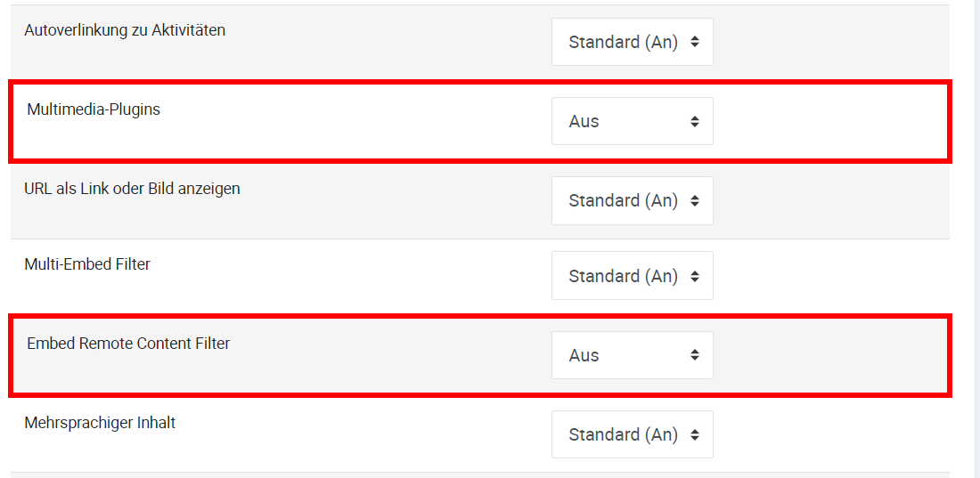The image size is (980, 478).
Task: Click the Autoverlinkung zu Aktivitäten label
Action: pos(125,30)
